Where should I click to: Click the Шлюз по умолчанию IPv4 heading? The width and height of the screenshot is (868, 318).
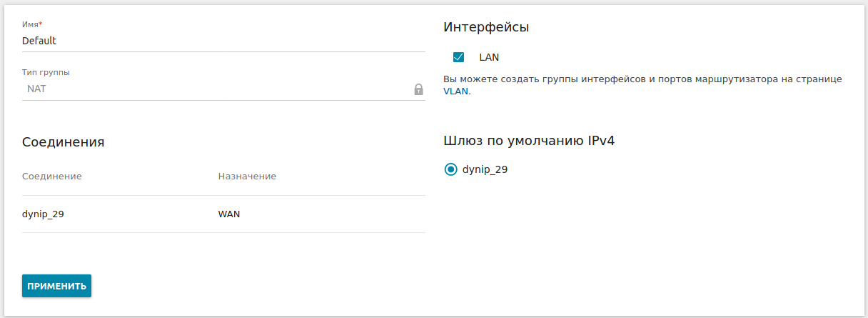coord(528,141)
